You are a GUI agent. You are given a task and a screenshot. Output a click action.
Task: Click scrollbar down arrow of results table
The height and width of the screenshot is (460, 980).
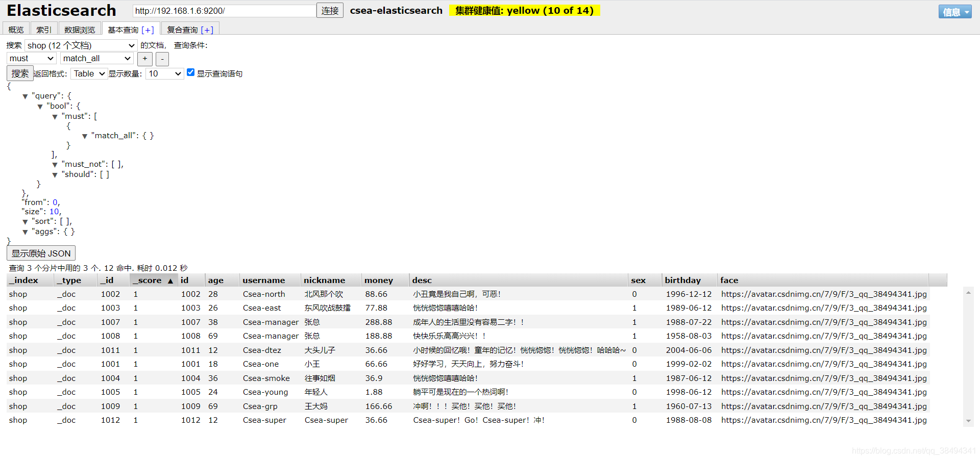tap(968, 421)
